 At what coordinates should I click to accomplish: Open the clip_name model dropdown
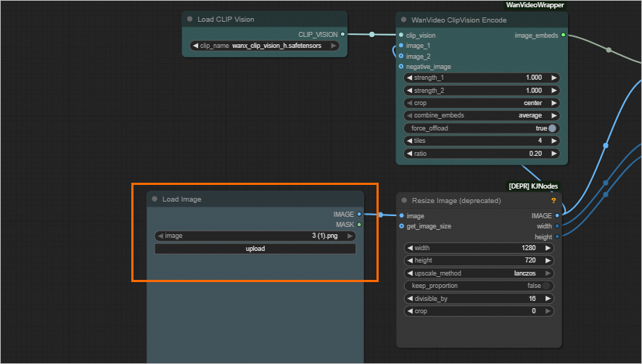pos(264,46)
